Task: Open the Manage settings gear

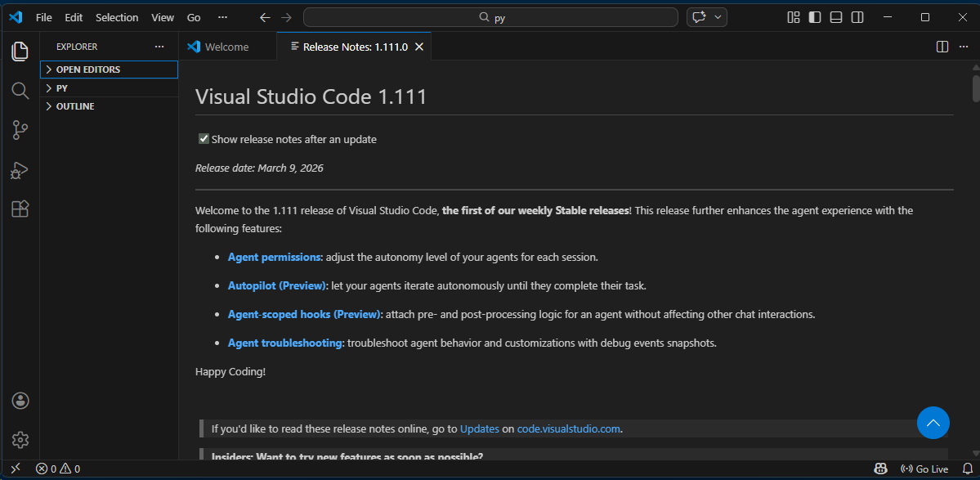Action: tap(20, 440)
